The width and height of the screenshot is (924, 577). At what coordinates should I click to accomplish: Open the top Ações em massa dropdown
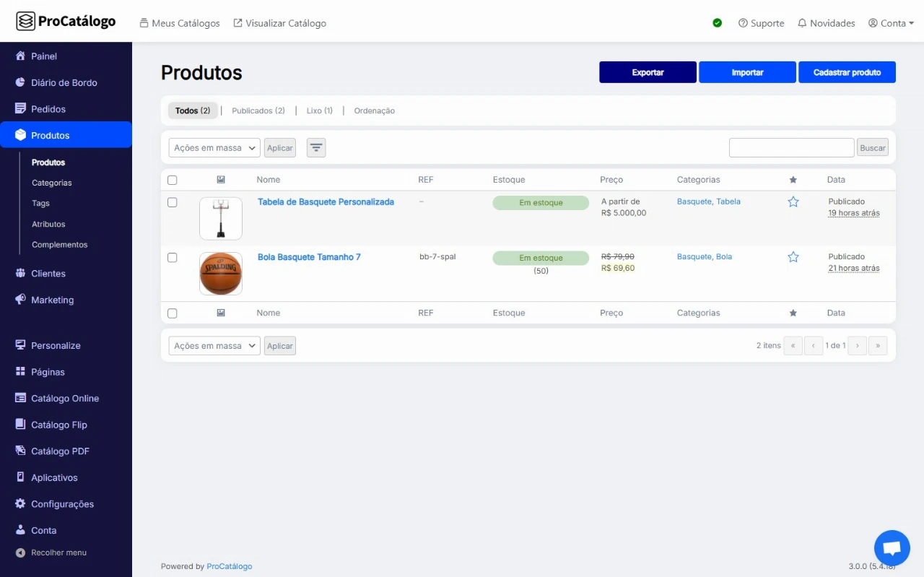214,148
